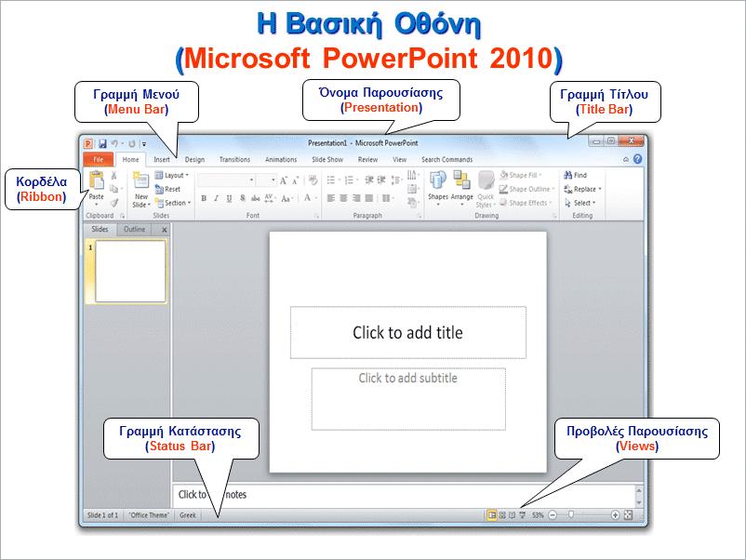This screenshot has height=560, width=746.
Task: Click the Copy icon in Clipboard group
Action: 113,189
